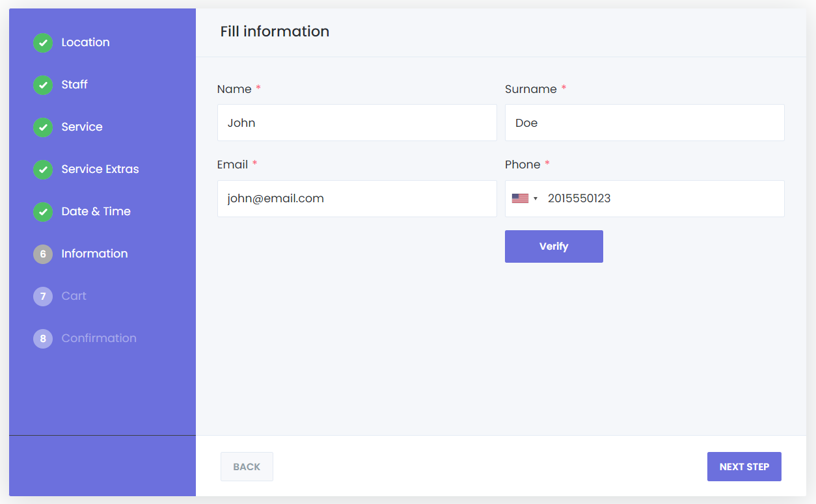The height and width of the screenshot is (504, 816).
Task: Click the Verify button
Action: point(554,246)
